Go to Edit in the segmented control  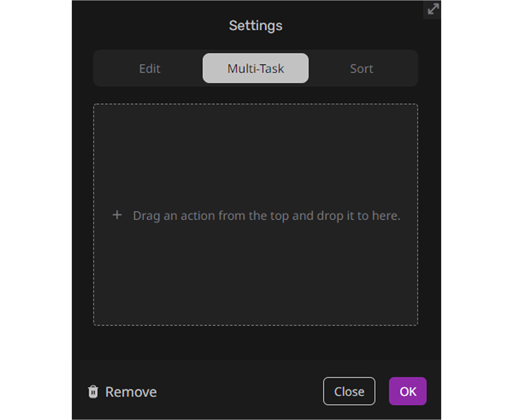pyautogui.click(x=150, y=68)
